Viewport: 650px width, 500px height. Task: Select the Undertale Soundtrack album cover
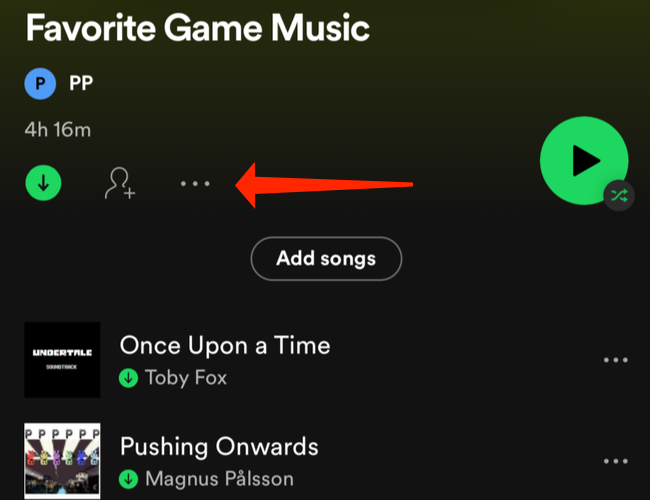tap(62, 360)
